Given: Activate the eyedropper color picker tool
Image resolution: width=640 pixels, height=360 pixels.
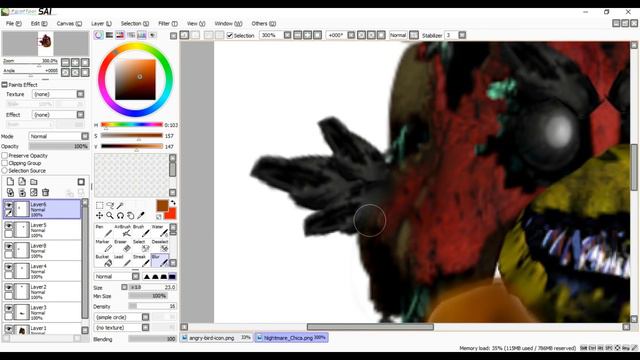Looking at the screenshot, I should pos(140,215).
